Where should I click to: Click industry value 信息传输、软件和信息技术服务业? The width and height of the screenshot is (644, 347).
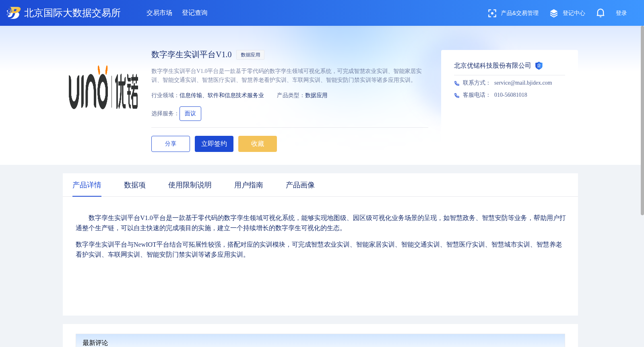click(x=222, y=96)
